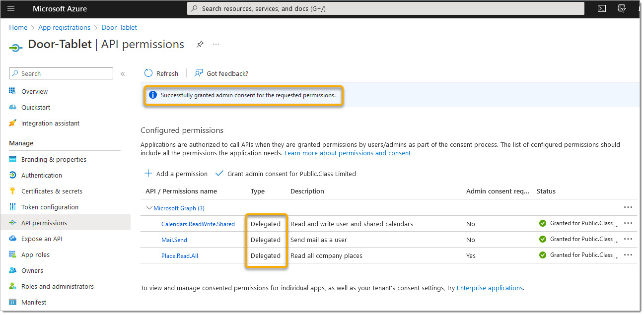The height and width of the screenshot is (315, 644).
Task: Click the Type column header
Action: coord(258,191)
